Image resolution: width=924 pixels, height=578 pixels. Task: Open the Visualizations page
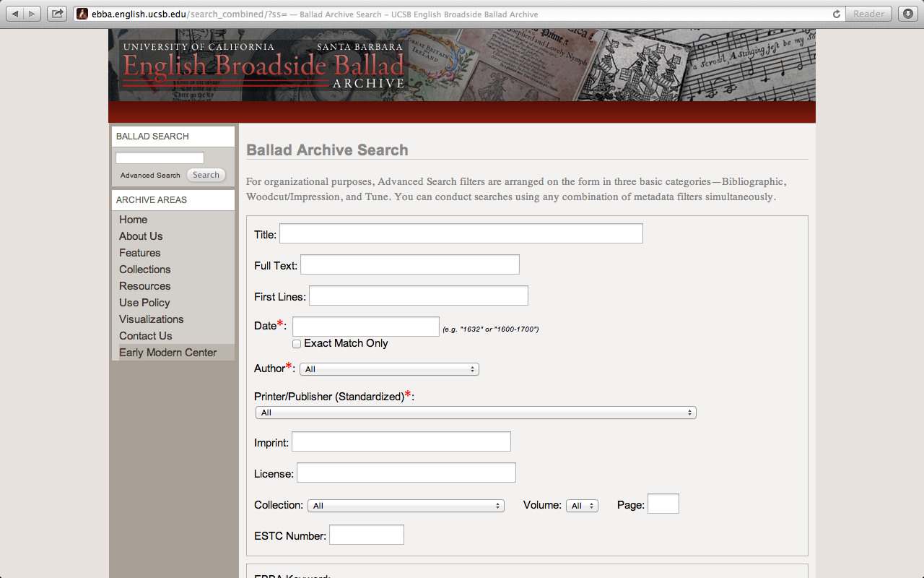152,319
